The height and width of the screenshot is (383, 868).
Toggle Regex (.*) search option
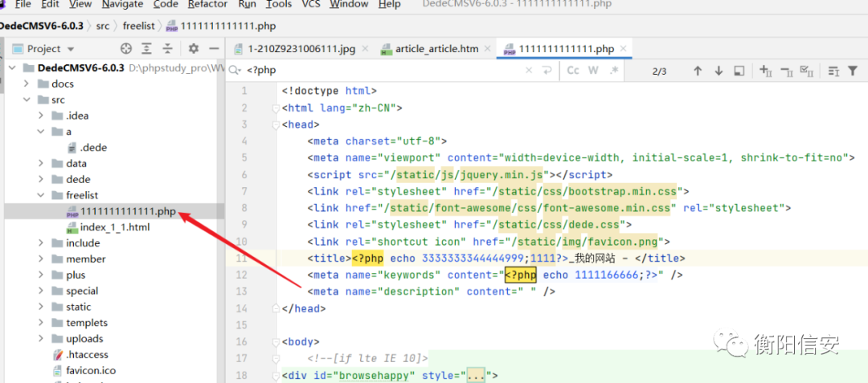point(613,71)
